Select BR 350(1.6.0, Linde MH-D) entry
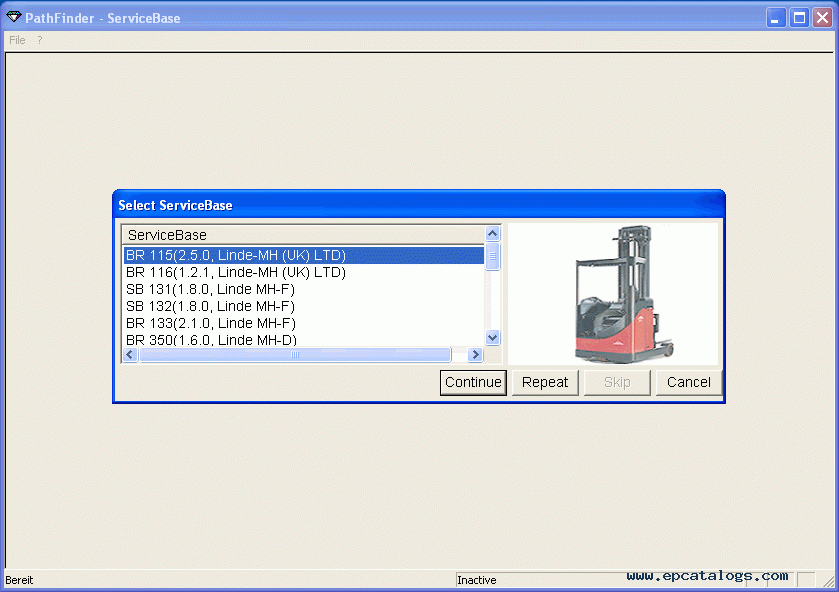 pos(303,339)
